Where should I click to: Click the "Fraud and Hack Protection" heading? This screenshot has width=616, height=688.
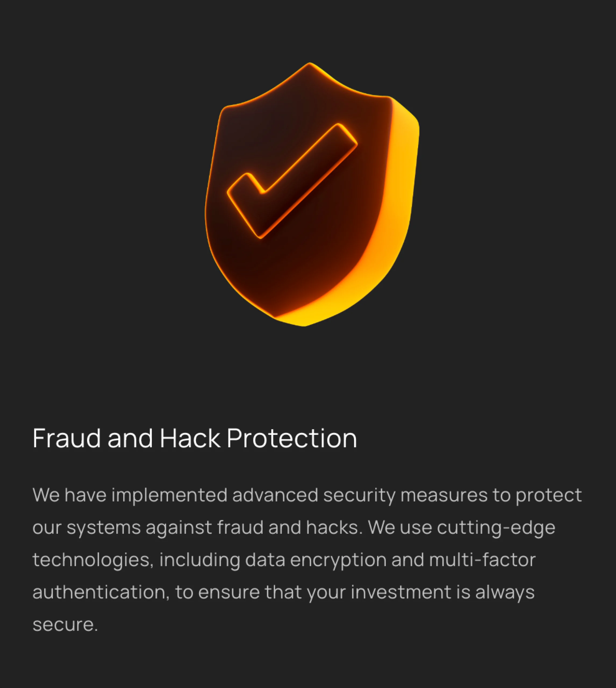point(195,439)
